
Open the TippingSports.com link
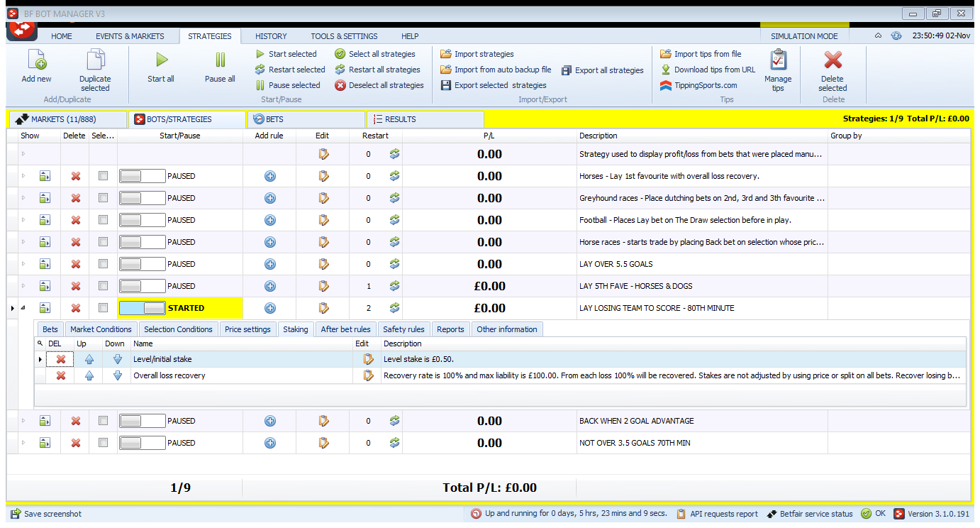[x=698, y=85]
